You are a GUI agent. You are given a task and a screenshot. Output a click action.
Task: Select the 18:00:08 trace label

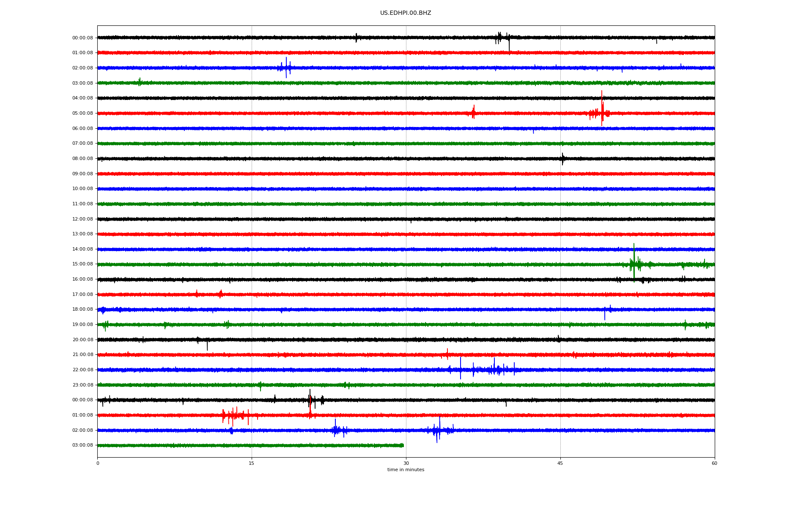coord(82,309)
